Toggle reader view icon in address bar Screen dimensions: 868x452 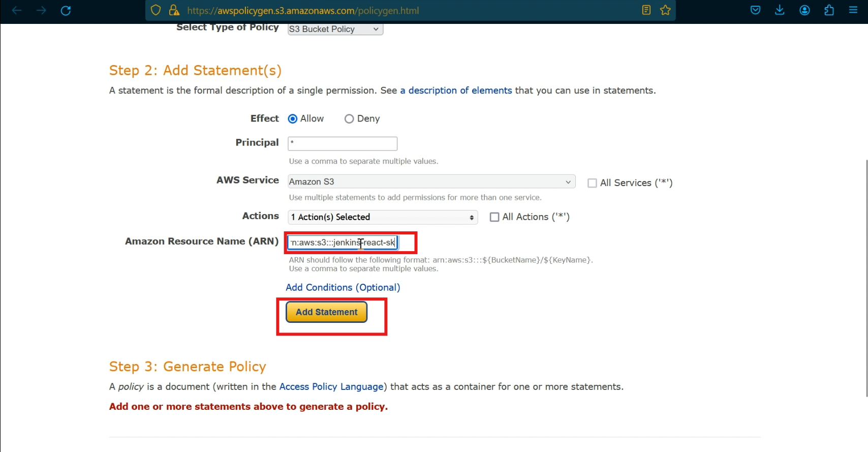[646, 10]
